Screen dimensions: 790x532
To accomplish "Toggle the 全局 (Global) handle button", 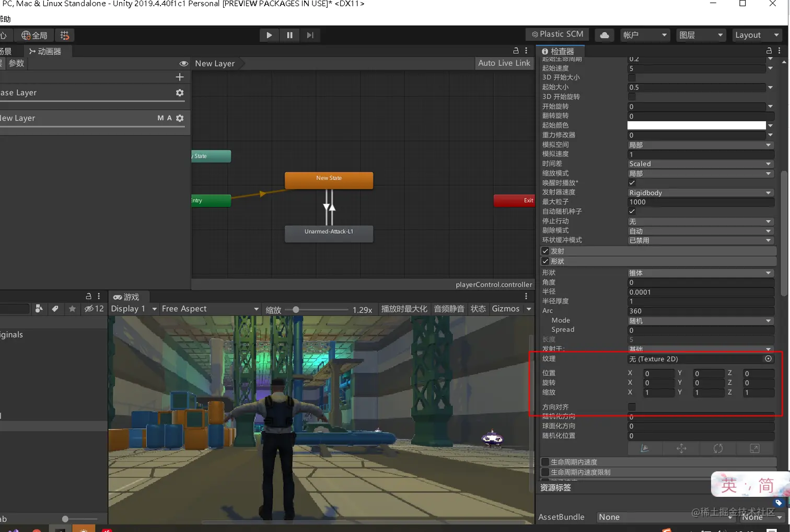I will pos(34,35).
